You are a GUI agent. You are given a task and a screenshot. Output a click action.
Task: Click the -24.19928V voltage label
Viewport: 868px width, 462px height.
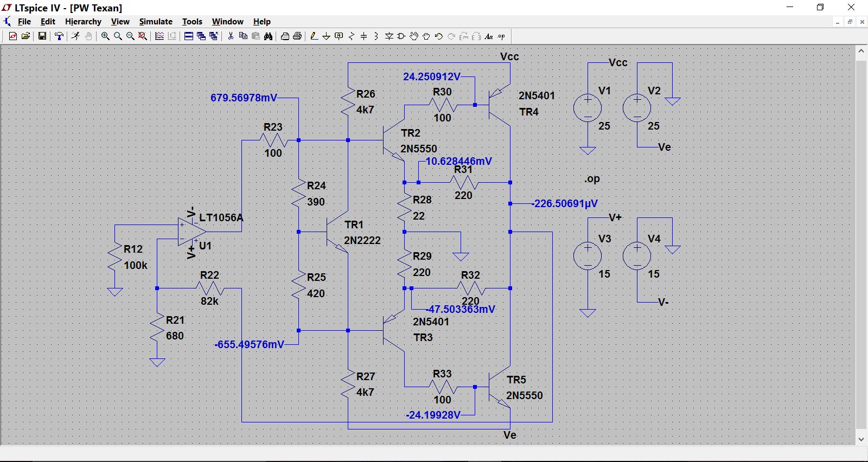pos(433,415)
